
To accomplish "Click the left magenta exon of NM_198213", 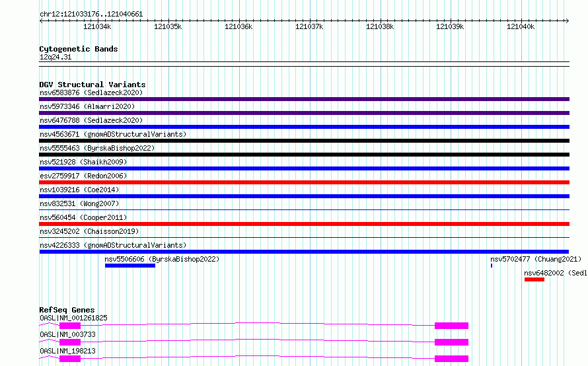I will coord(70,359).
